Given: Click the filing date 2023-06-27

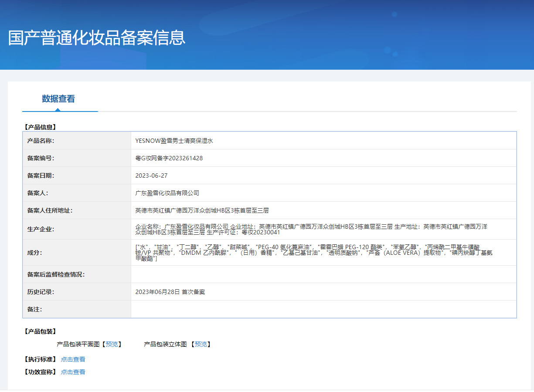Looking at the screenshot, I should 152,176.
